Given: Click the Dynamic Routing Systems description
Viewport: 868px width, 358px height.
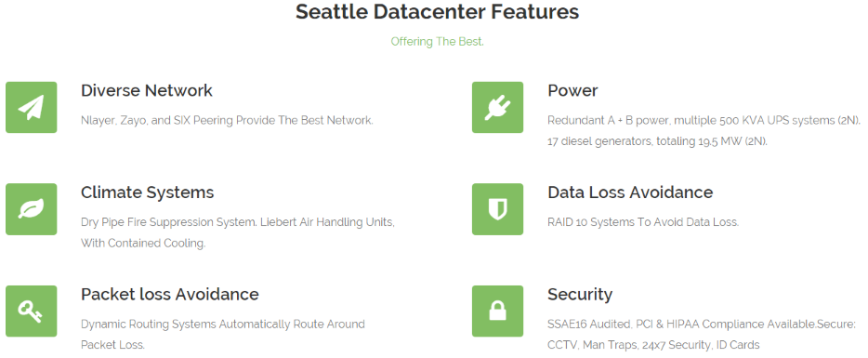Looking at the screenshot, I should (x=222, y=334).
